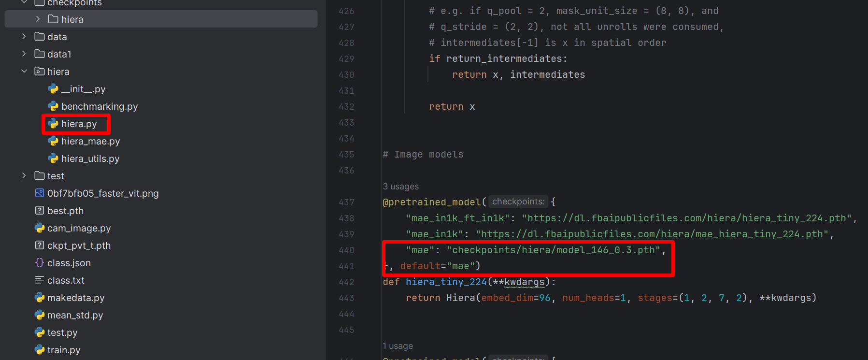Click "if return_intermediates:" on line 429
Screen dimensions: 868x360
(498, 59)
